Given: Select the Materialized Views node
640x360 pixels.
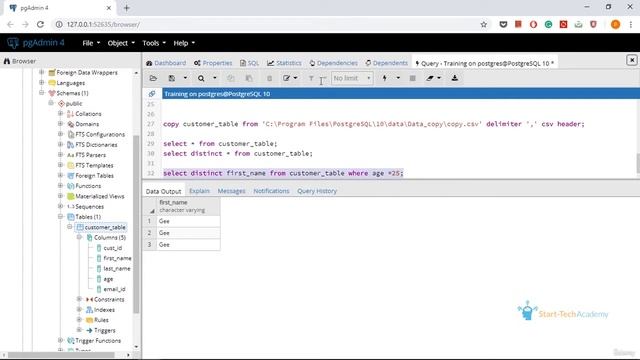Looking at the screenshot, I should (100, 196).
